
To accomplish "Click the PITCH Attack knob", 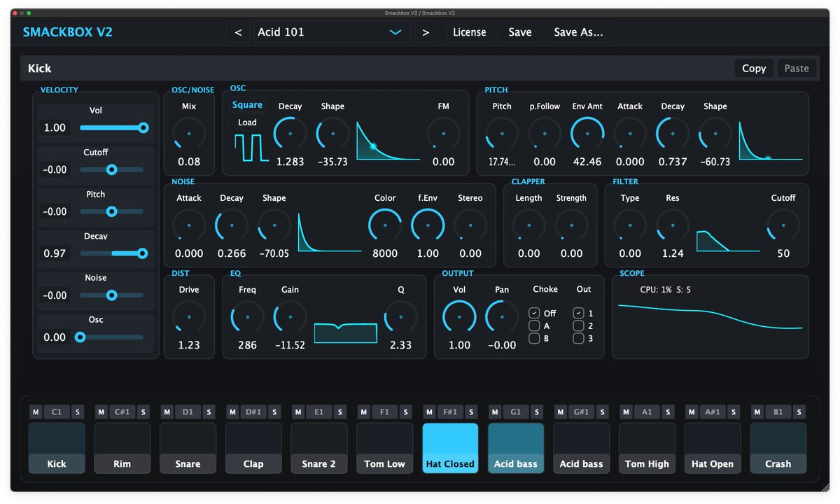I will (x=630, y=133).
